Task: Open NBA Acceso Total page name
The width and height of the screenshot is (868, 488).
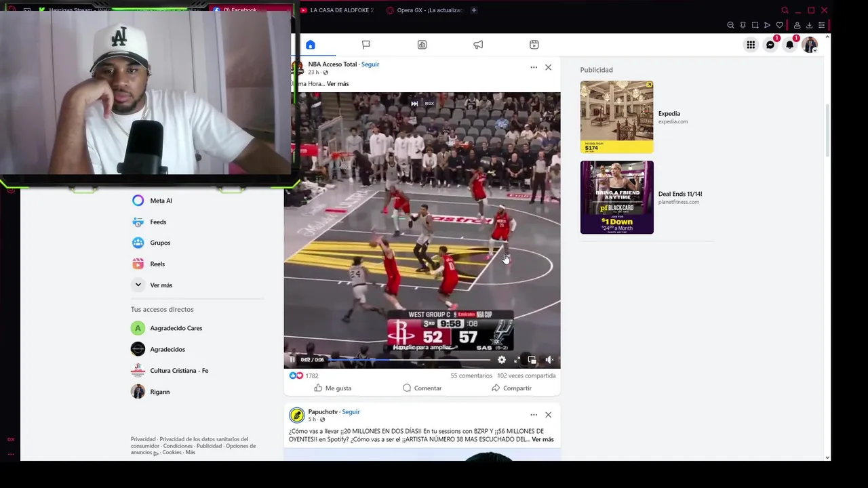Action: coord(332,64)
